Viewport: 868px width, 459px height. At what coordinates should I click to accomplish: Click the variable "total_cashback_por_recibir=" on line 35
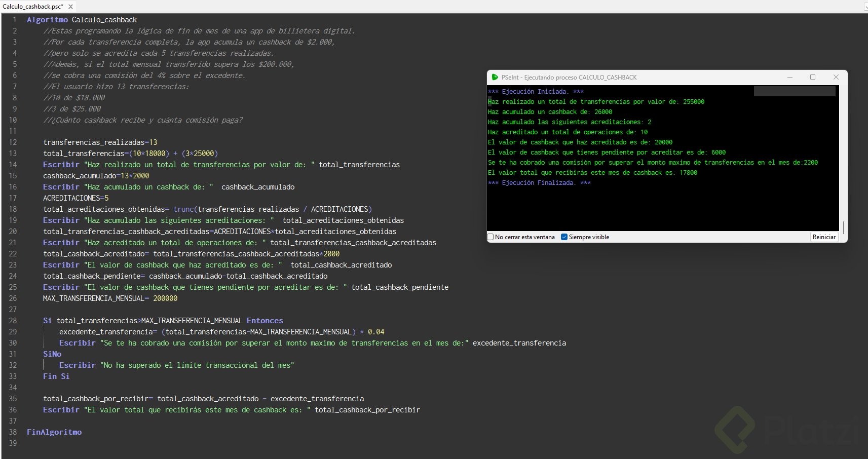pos(98,399)
